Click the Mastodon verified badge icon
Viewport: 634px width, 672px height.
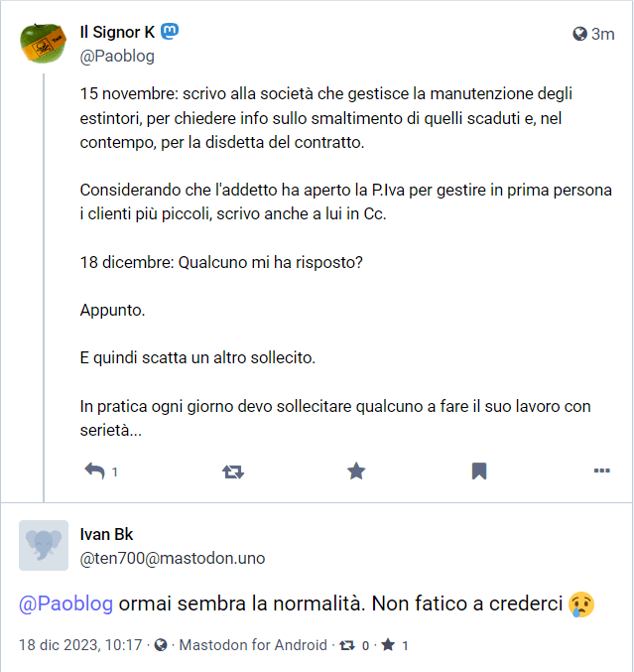(x=171, y=32)
